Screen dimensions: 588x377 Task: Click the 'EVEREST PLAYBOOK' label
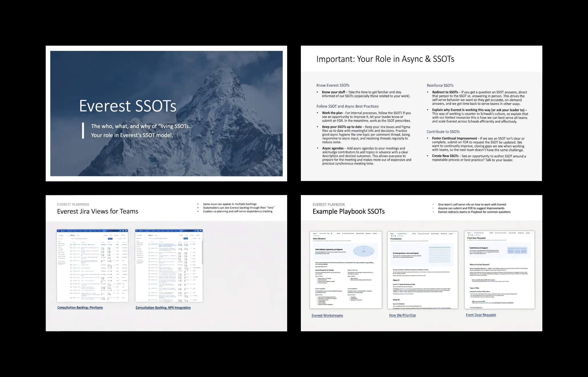tap(329, 204)
